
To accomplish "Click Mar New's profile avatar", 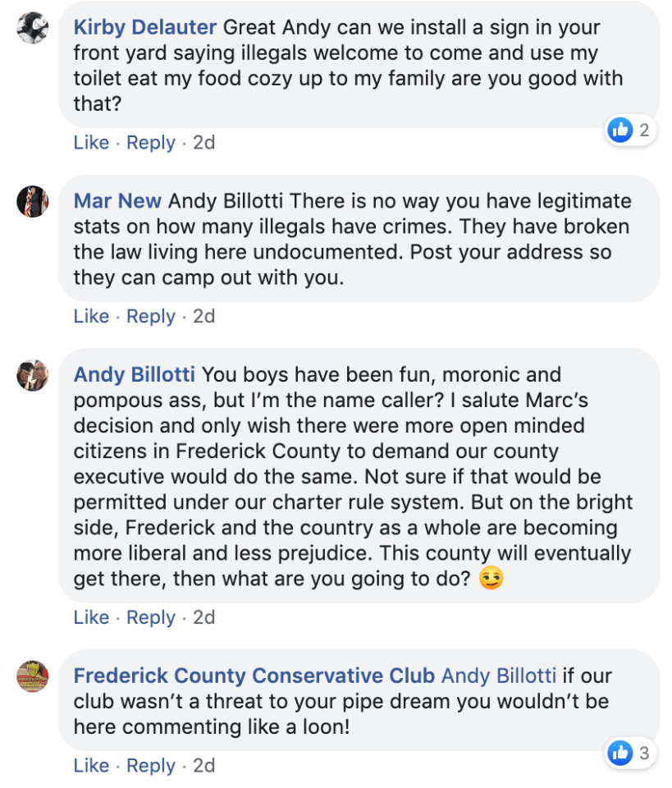I will 33,201.
